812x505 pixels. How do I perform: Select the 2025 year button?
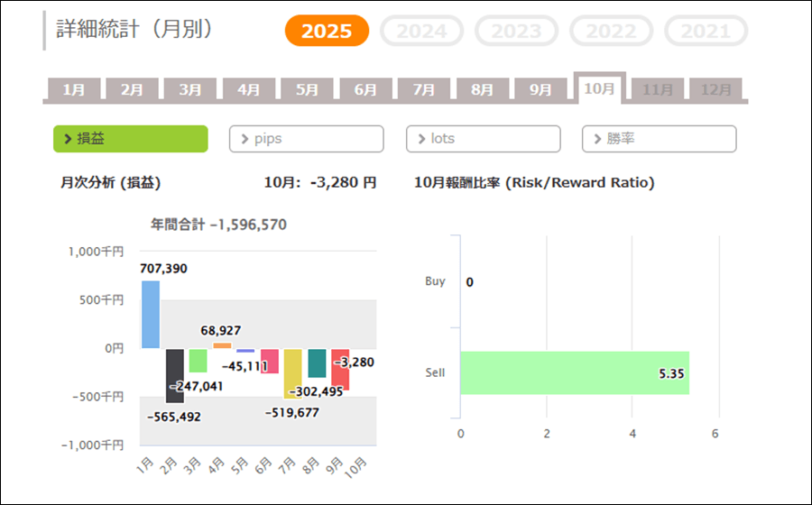click(327, 31)
